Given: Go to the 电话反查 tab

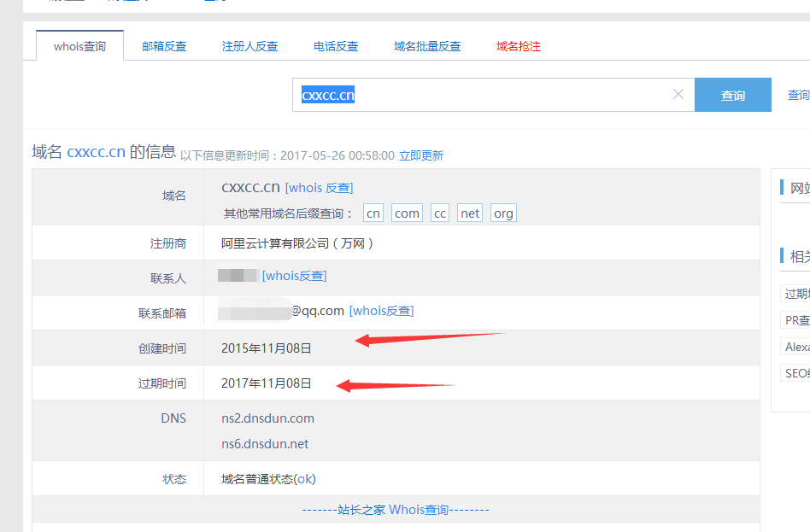Looking at the screenshot, I should [x=336, y=46].
